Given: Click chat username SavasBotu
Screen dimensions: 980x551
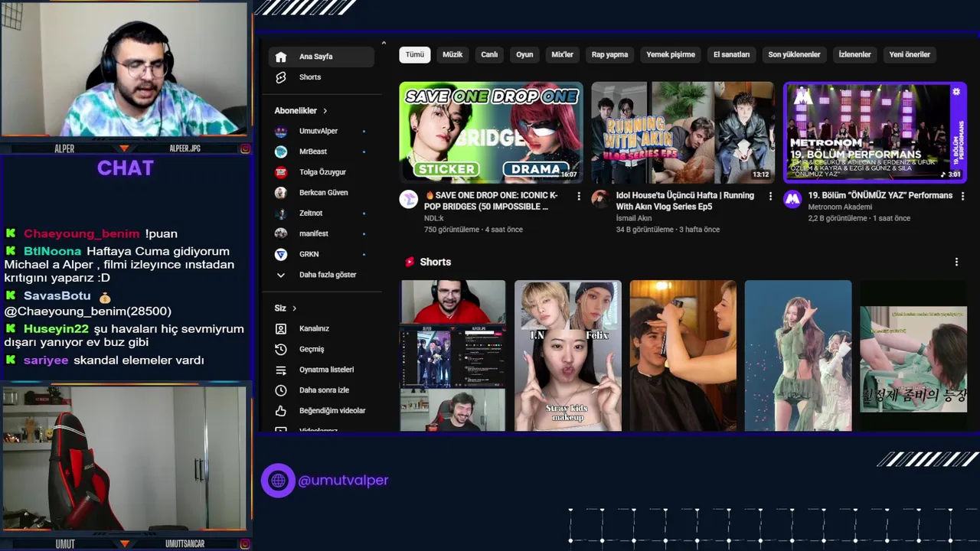Looking at the screenshot, I should click(x=57, y=295).
